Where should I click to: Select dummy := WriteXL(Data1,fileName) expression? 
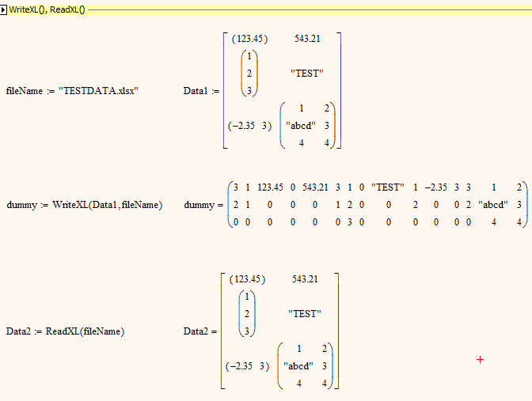(85, 205)
